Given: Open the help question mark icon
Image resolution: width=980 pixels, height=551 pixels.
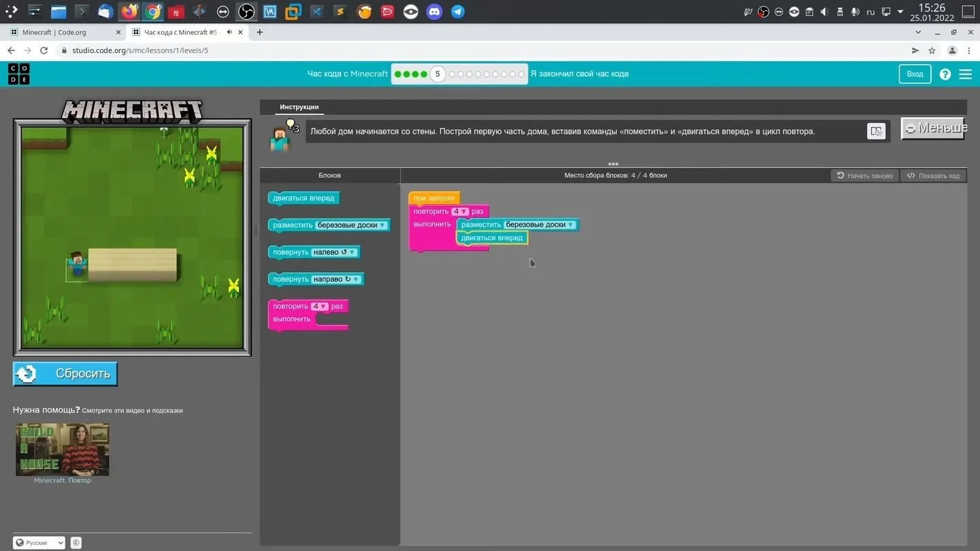Looking at the screenshot, I should coord(945,74).
